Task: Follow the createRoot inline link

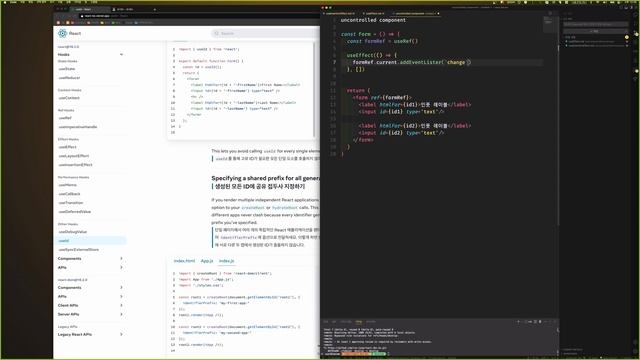Action: (x=253, y=208)
